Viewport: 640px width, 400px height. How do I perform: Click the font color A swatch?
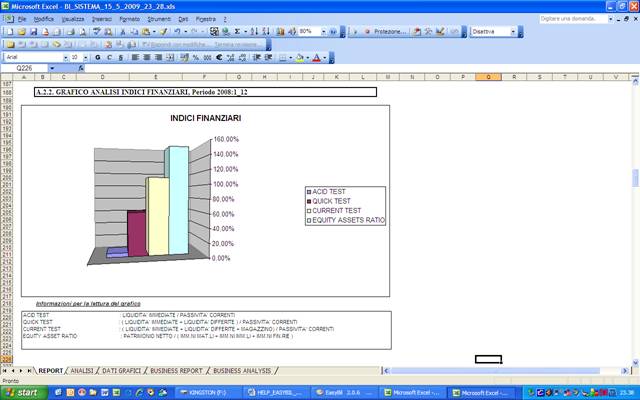[x=316, y=58]
